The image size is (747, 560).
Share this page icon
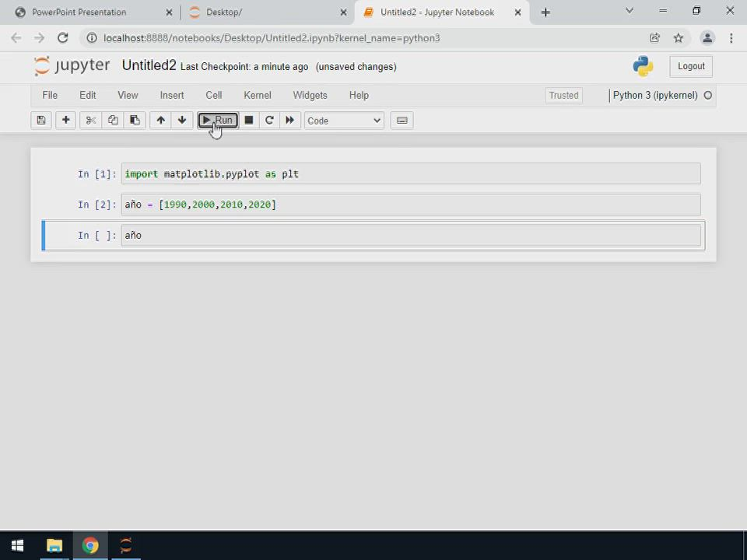coord(654,38)
